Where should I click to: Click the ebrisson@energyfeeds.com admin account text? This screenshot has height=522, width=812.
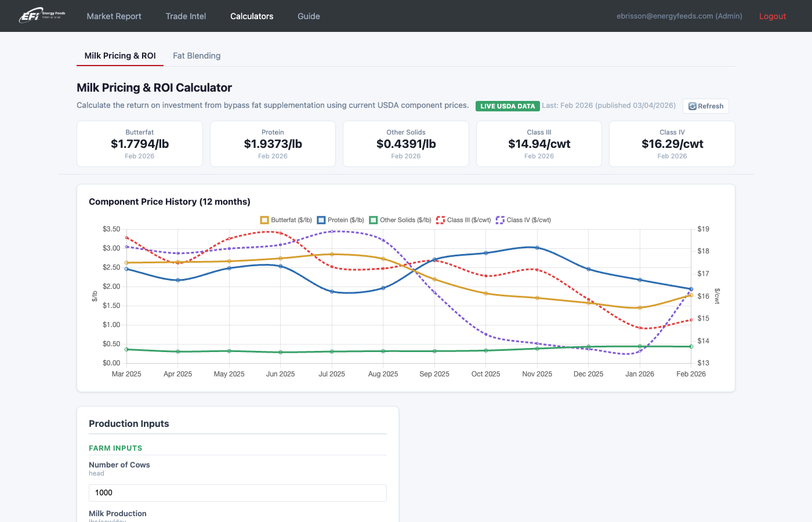click(x=679, y=16)
